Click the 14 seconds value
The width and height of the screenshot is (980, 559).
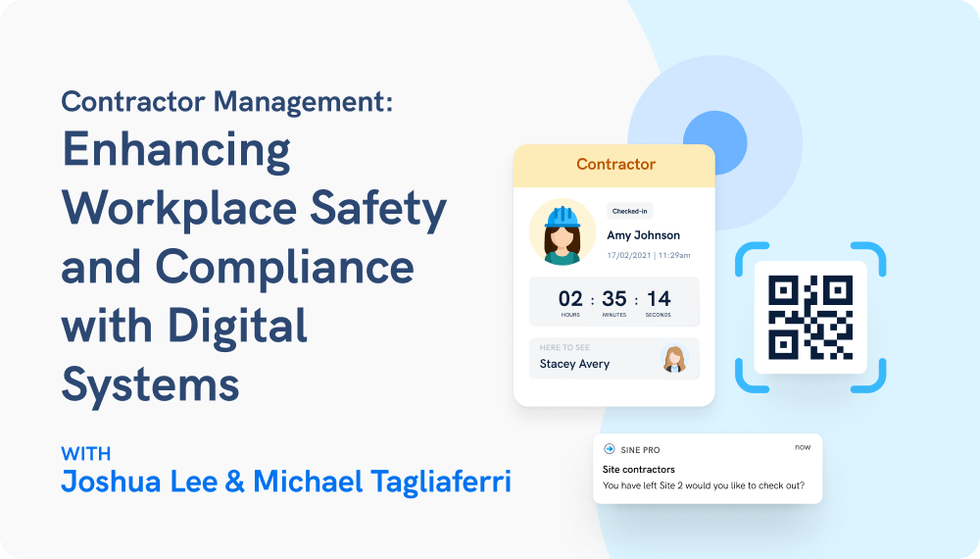click(659, 298)
